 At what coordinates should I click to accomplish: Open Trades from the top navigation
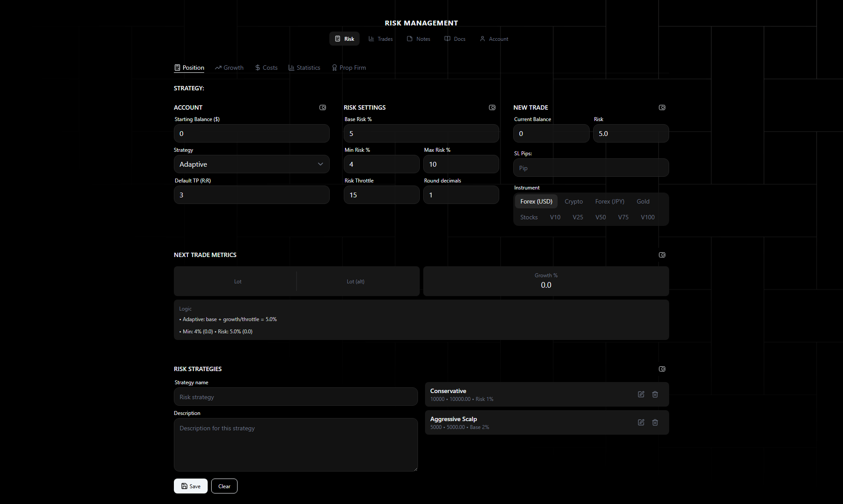tap(380, 39)
